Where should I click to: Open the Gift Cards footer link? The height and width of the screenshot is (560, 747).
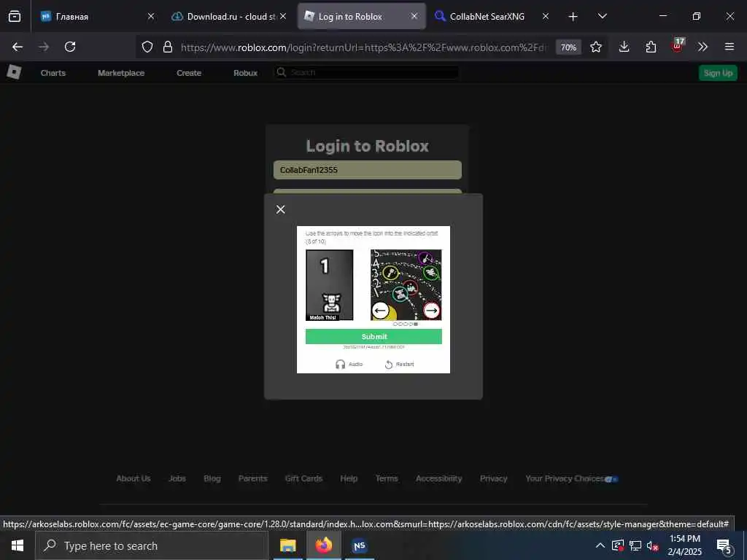tap(303, 478)
